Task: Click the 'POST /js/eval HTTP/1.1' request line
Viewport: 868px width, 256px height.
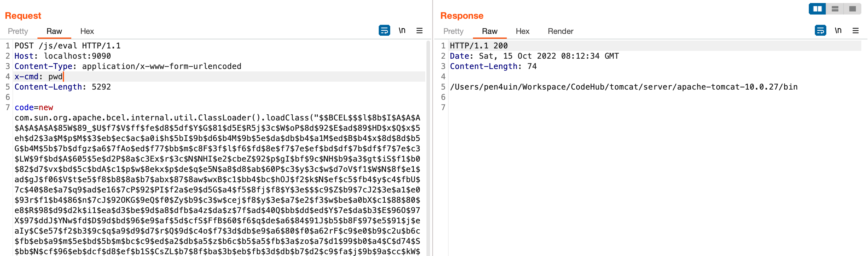Action: click(x=67, y=46)
